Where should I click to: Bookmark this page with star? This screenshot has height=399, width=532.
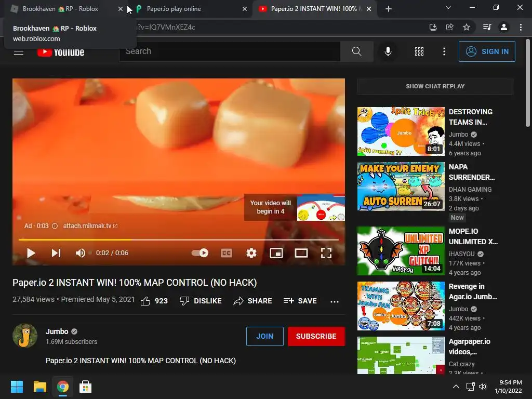coord(467,27)
